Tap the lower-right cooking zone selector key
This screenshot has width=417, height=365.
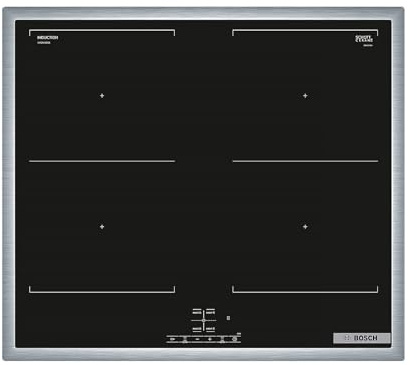(210, 329)
